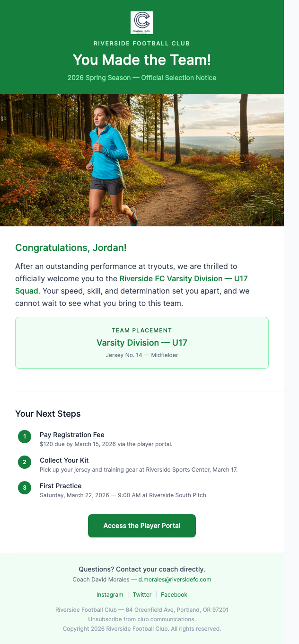
Task: Click the First Practice step entry
Action: pyautogui.click(x=61, y=486)
